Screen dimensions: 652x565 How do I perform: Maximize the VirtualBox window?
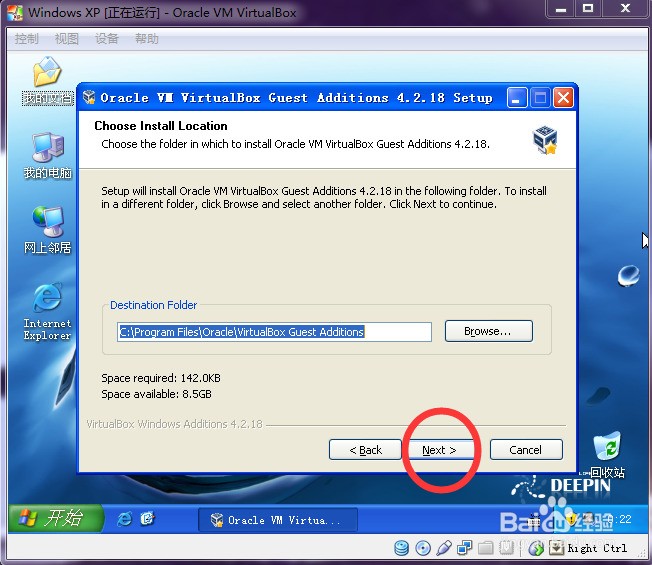pyautogui.click(x=588, y=9)
